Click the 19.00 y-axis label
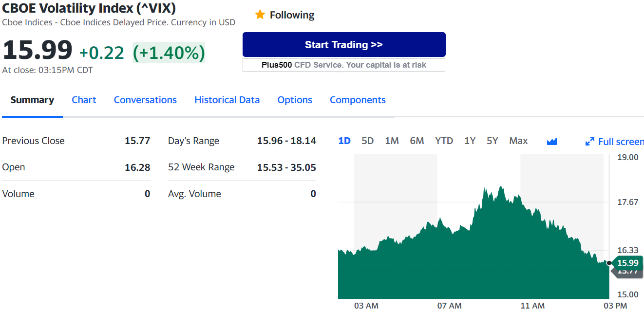 pyautogui.click(x=627, y=157)
